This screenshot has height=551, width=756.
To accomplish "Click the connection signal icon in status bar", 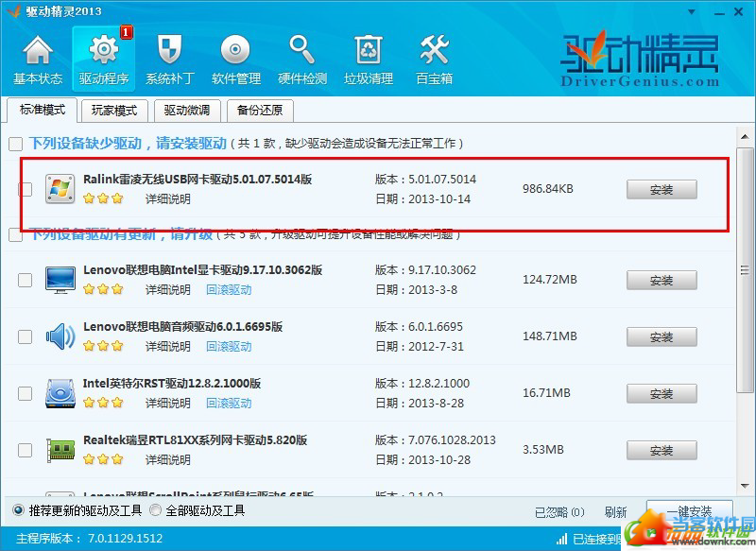I will tap(561, 539).
